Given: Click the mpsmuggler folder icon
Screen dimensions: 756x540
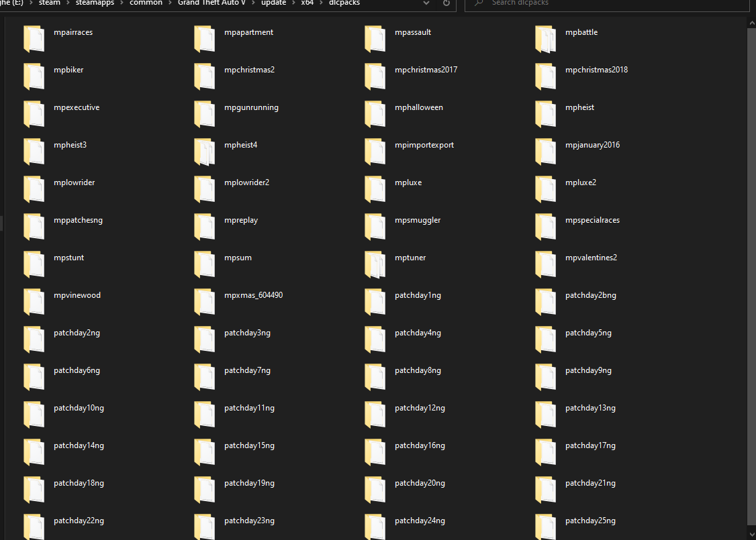Looking at the screenshot, I should (375, 227).
